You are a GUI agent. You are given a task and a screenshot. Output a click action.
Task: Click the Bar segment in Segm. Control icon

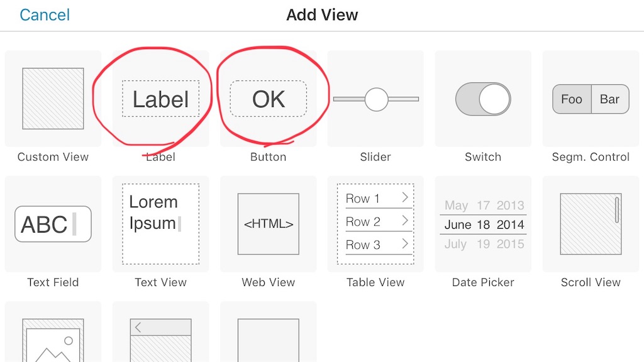tap(610, 99)
